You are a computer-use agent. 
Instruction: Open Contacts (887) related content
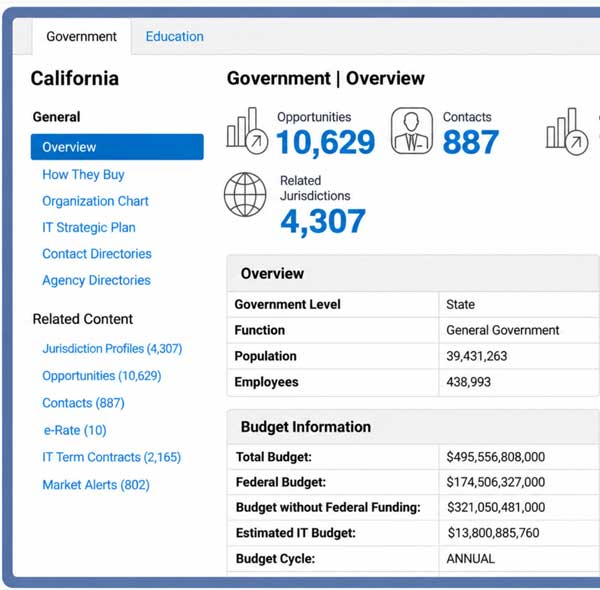83,403
